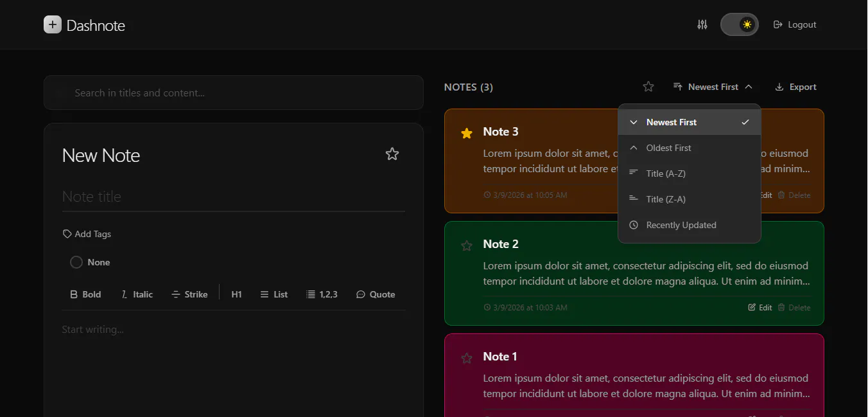Screen dimensions: 868x417
Task: Open the Note 1 title
Action: click(x=500, y=357)
